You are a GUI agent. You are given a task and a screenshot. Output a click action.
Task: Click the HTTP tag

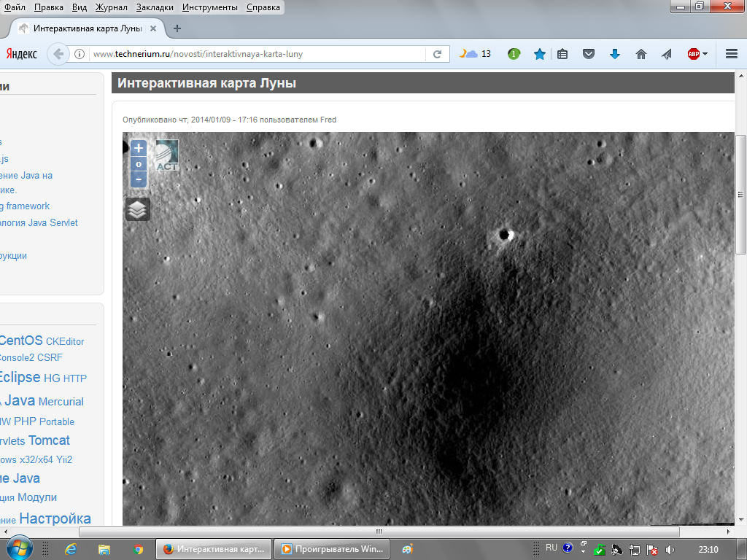coord(75,378)
